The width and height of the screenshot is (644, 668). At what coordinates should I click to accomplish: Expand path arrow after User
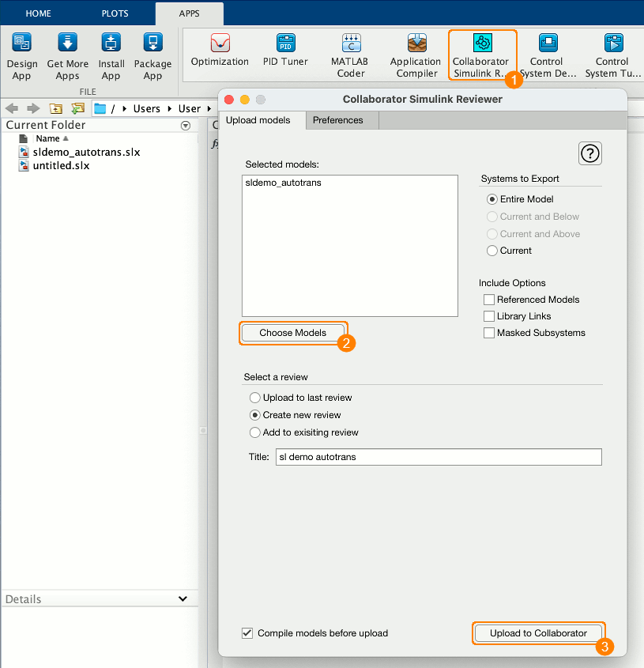pos(209,108)
